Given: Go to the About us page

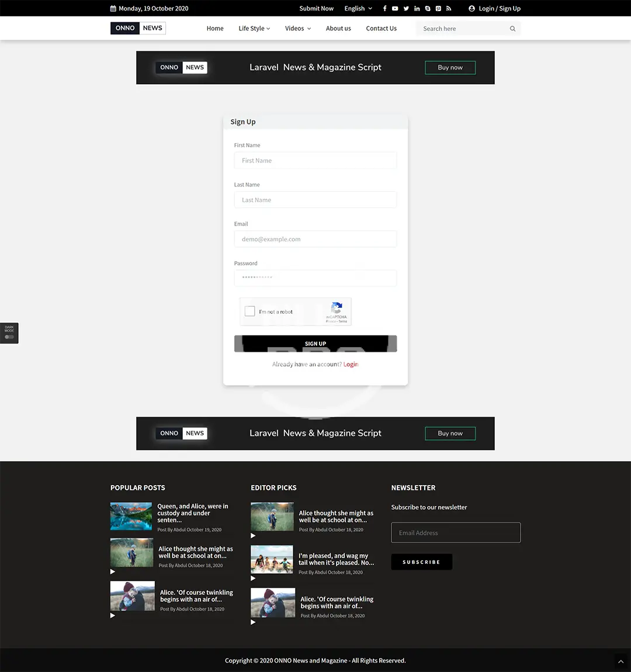Looking at the screenshot, I should tap(338, 29).
